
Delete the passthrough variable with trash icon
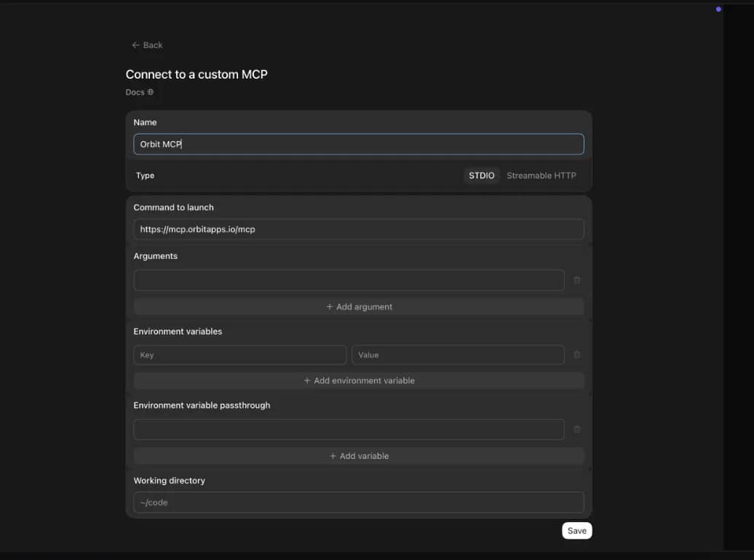(576, 429)
